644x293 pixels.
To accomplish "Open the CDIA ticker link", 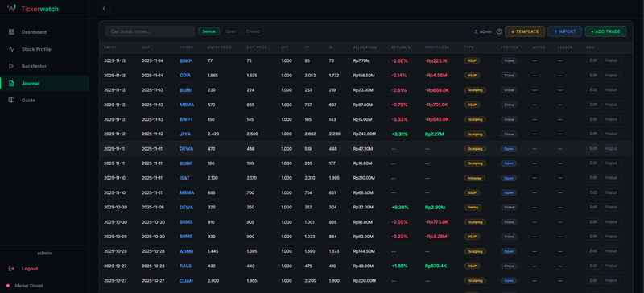I will pos(185,75).
